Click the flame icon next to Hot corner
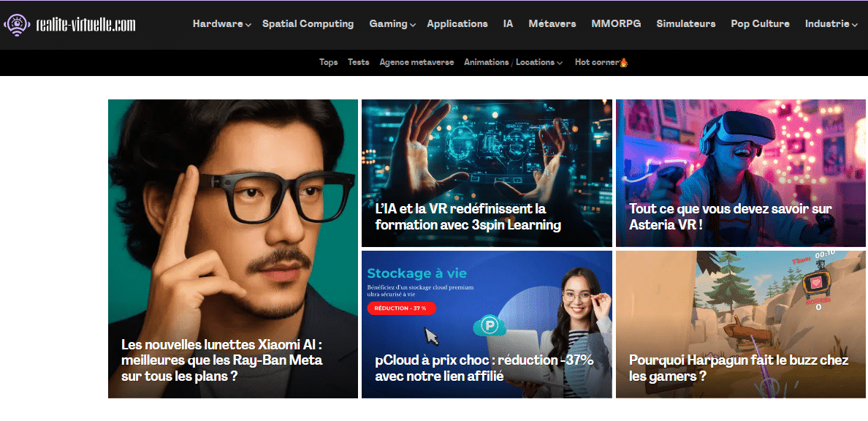Viewport: 868px width, 421px height. [x=623, y=62]
